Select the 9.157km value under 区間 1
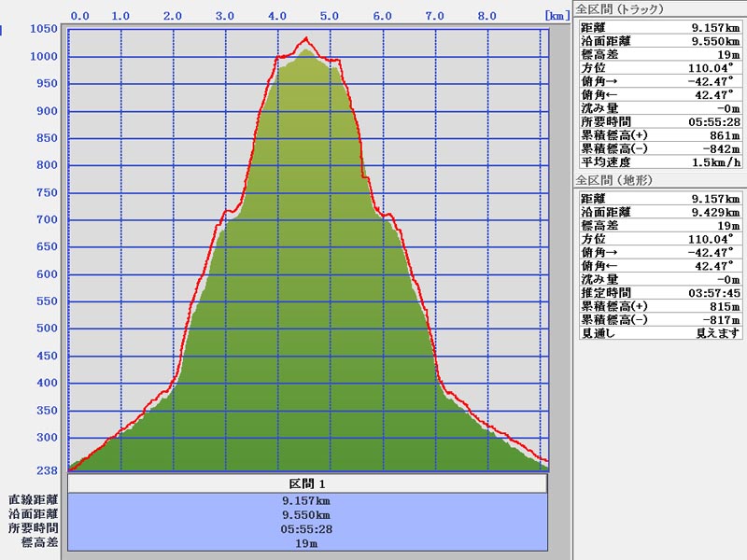Screen dimensions: 747x560 (x=307, y=500)
